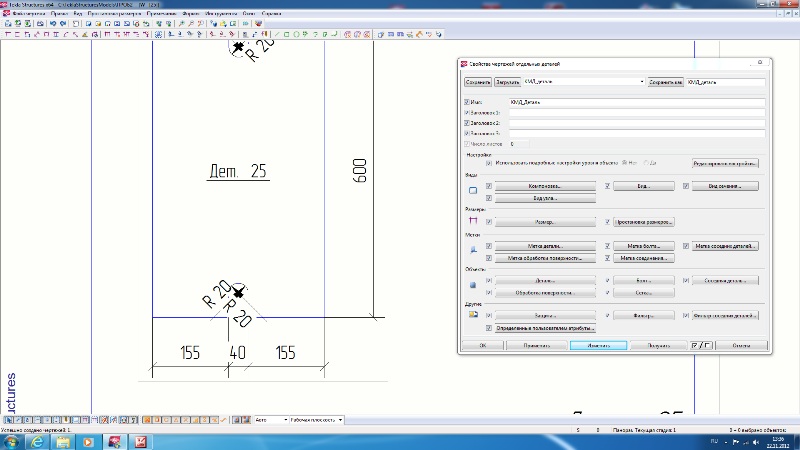The width and height of the screenshot is (800, 450).
Task: Open the Файл чертежа menu
Action: tap(28, 13)
